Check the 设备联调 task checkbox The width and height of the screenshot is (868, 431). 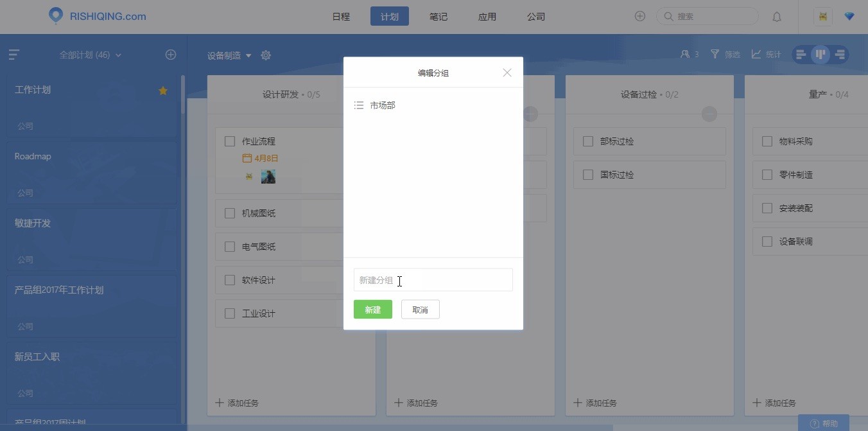tap(767, 242)
